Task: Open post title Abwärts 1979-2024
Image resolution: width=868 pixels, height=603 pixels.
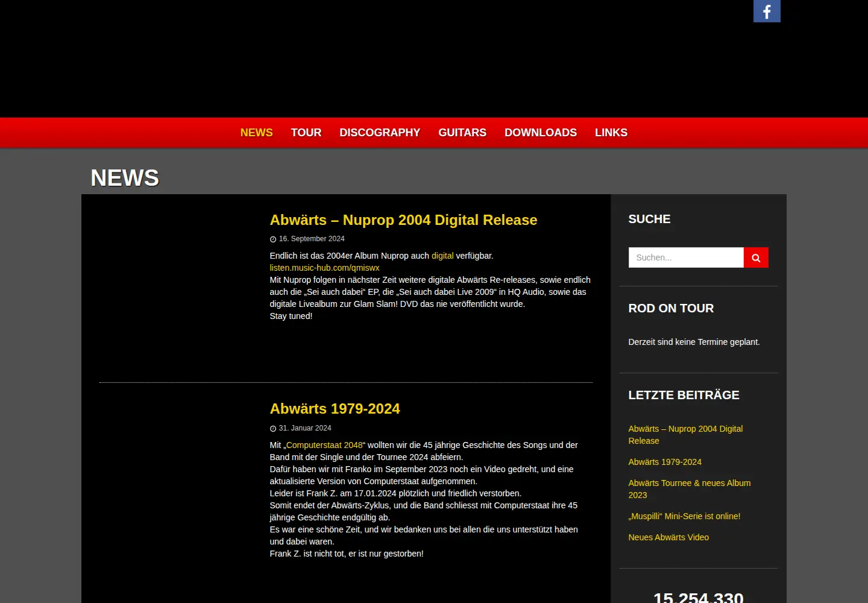Action: click(x=335, y=409)
